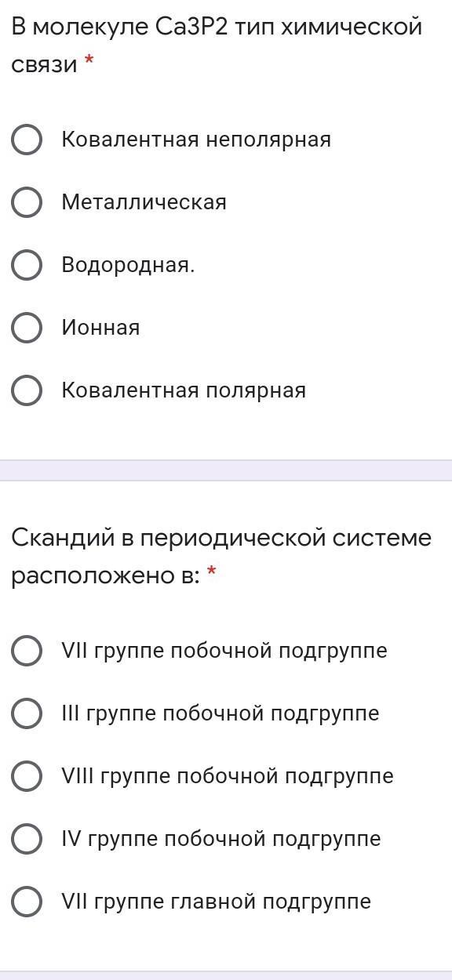Screen dimensions: 452x980
Task: Click the label text 'Ионная'
Action: tap(101, 328)
